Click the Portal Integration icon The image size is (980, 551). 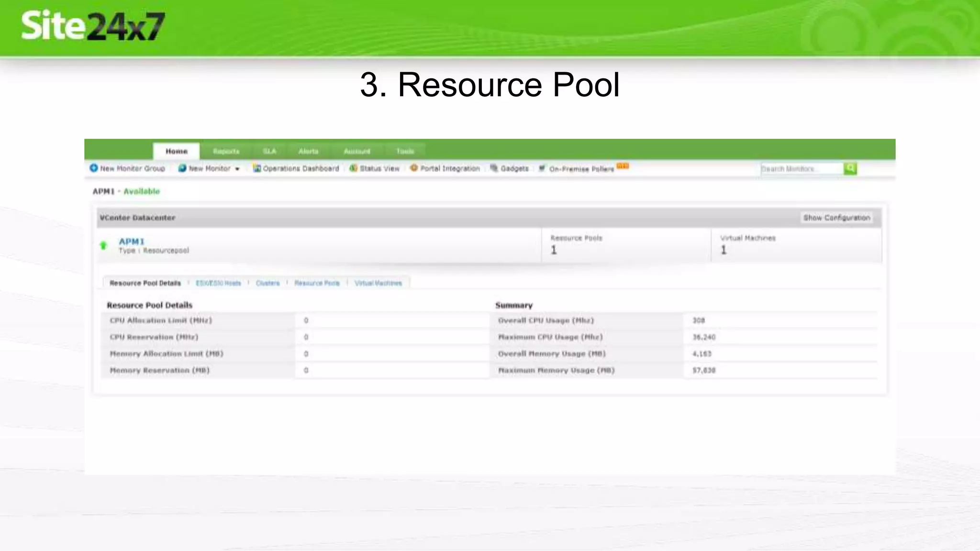pyautogui.click(x=414, y=168)
